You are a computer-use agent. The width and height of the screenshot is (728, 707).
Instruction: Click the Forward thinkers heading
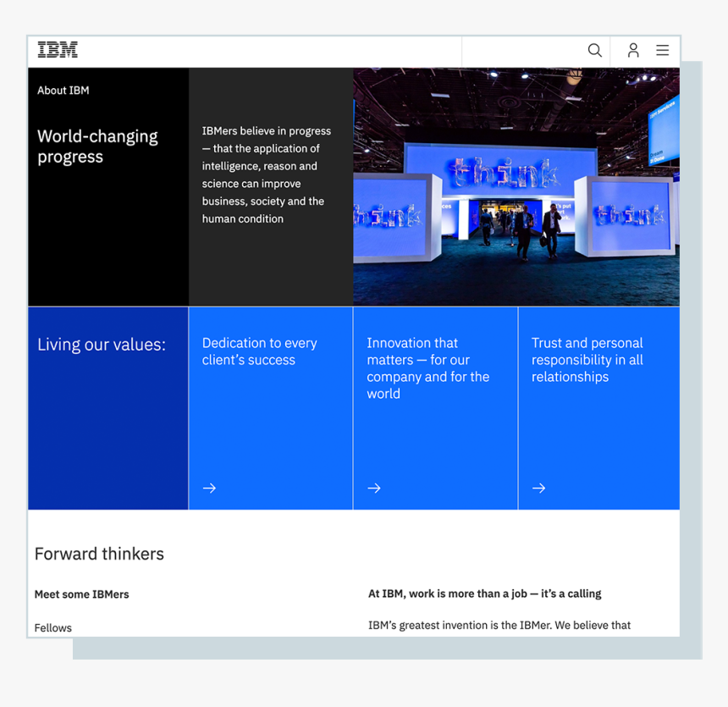pos(99,555)
